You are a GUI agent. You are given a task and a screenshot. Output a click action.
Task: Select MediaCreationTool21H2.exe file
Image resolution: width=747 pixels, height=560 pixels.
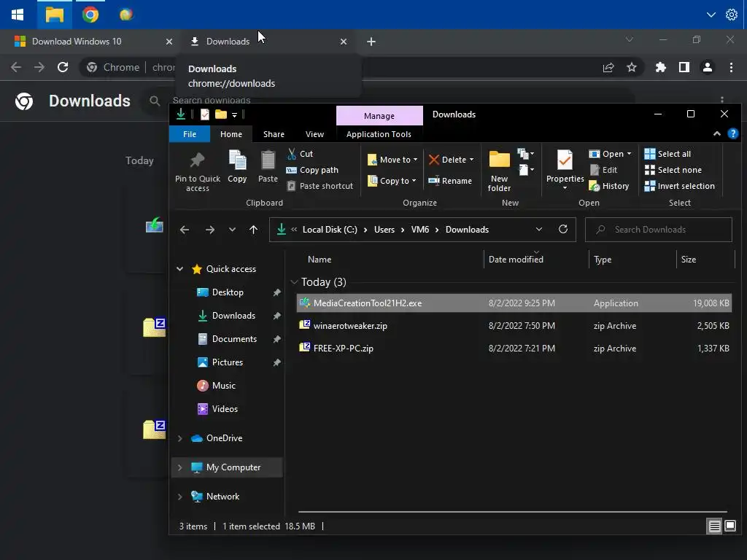click(x=514, y=303)
